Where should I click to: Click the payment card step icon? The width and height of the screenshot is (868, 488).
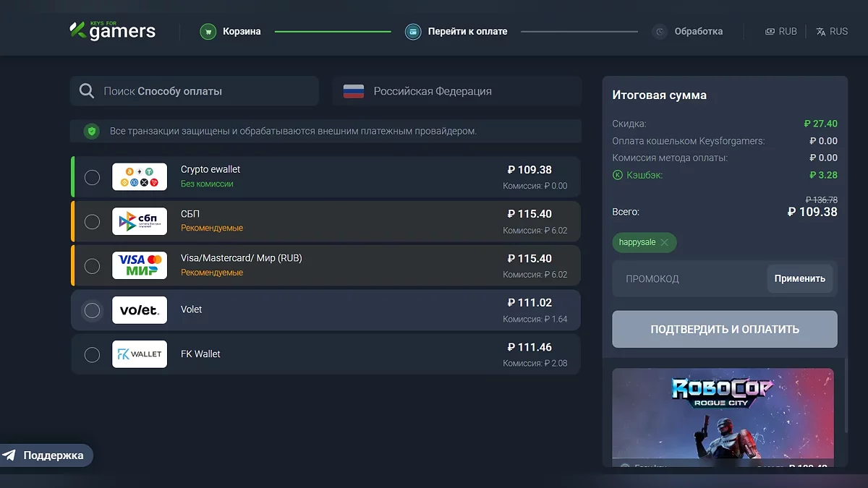[x=413, y=32]
